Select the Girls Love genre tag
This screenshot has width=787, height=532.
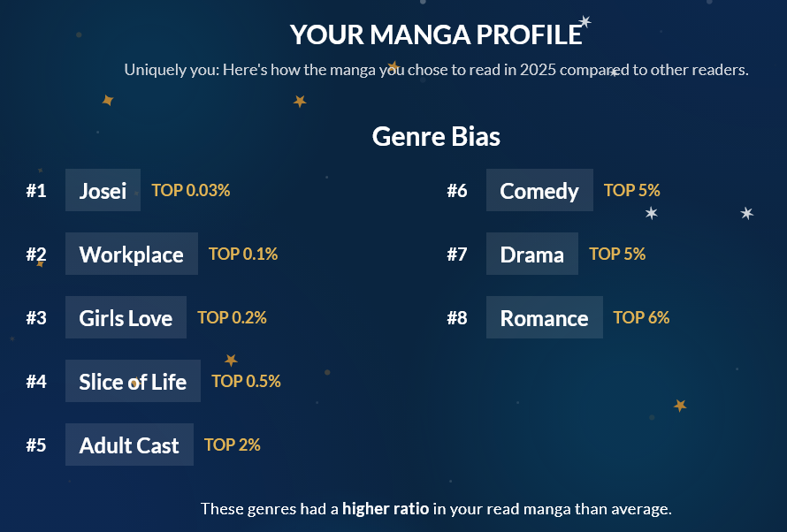(x=126, y=318)
